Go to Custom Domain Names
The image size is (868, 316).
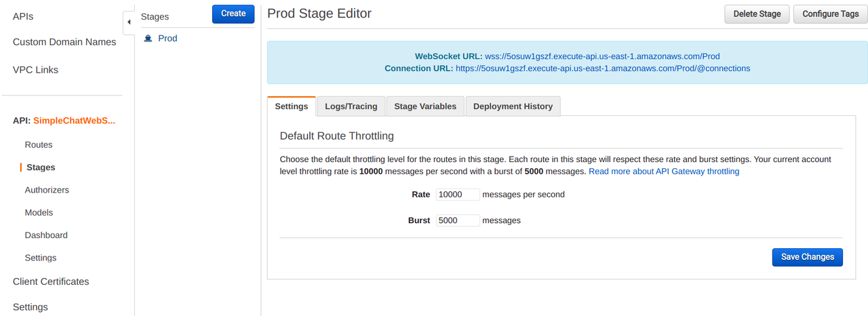click(x=64, y=42)
